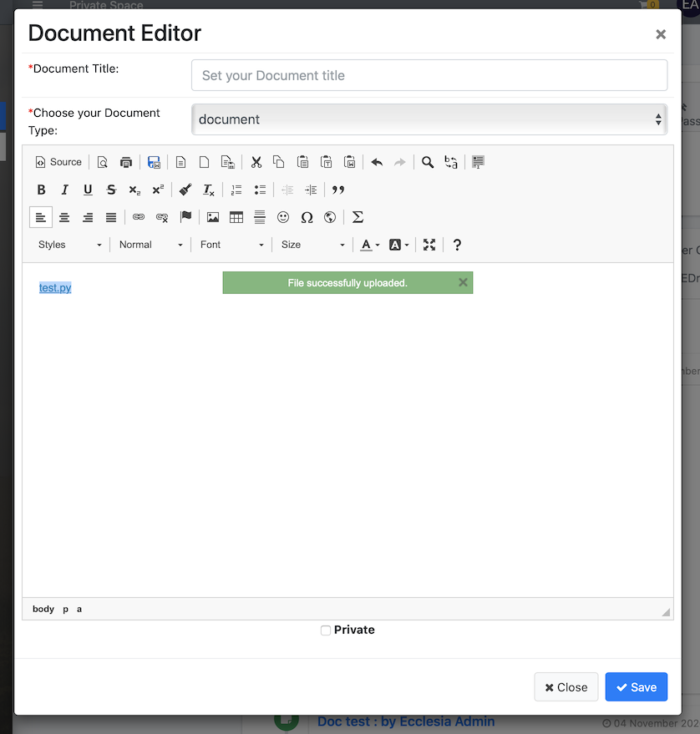This screenshot has width=700, height=734.
Task: Open the Styles dropdown
Action: click(70, 245)
